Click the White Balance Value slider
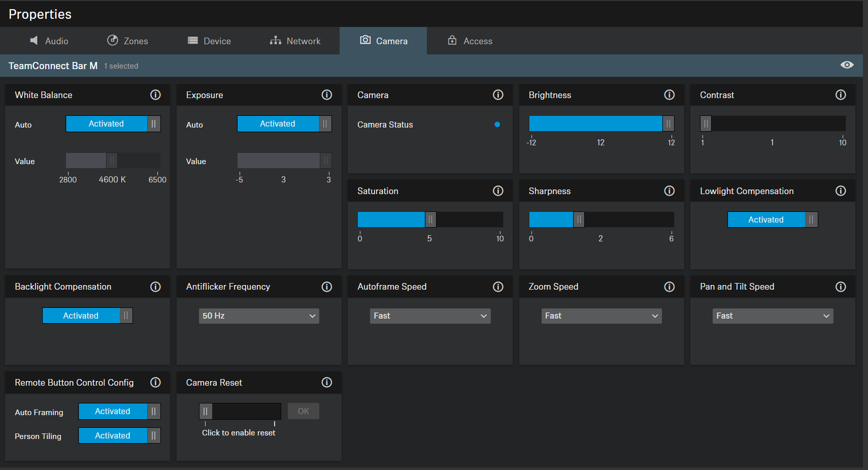This screenshot has width=868, height=470. pos(113,161)
